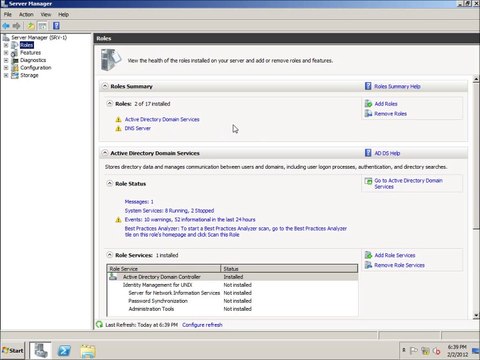Click the Start button
Viewport: 480px width, 360px height.
click(13, 351)
